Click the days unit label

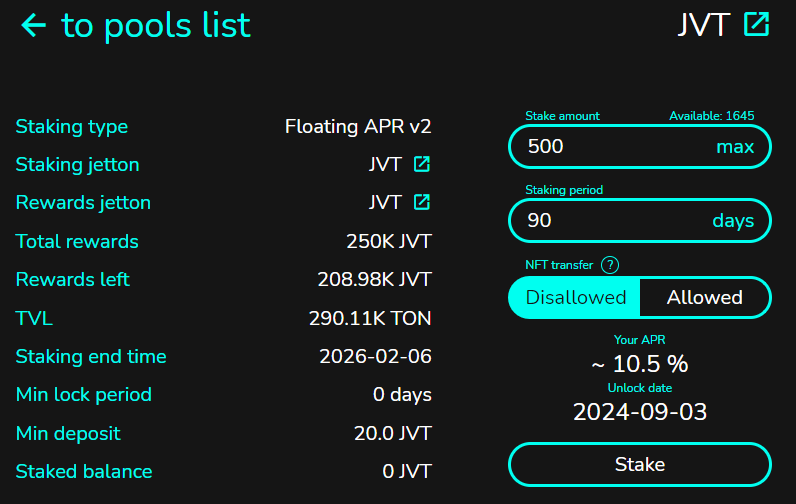[733, 221]
